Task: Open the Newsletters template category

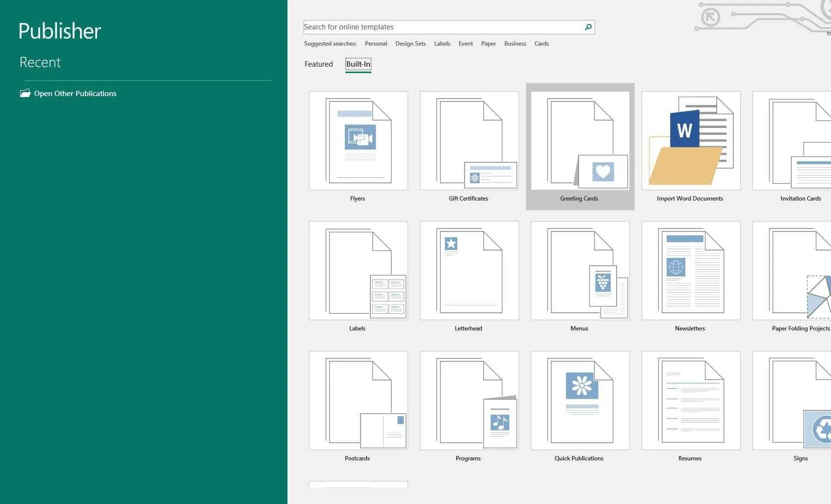Action: pos(691,271)
